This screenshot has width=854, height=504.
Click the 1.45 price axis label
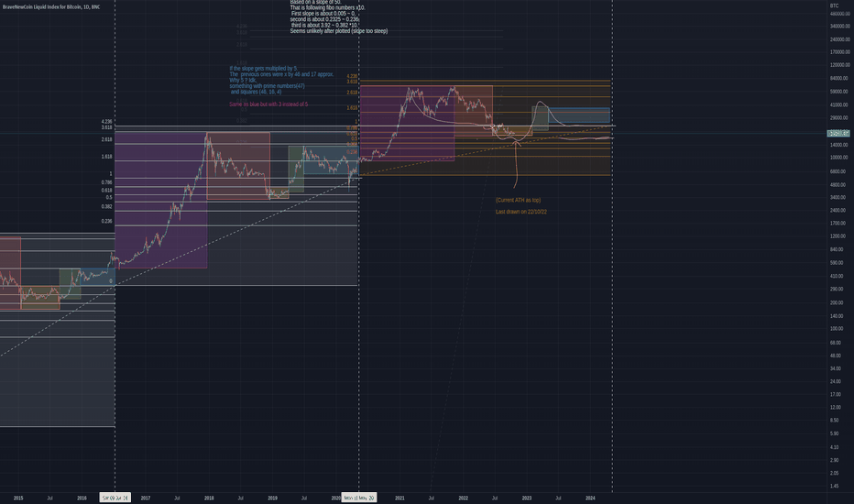pyautogui.click(x=835, y=486)
